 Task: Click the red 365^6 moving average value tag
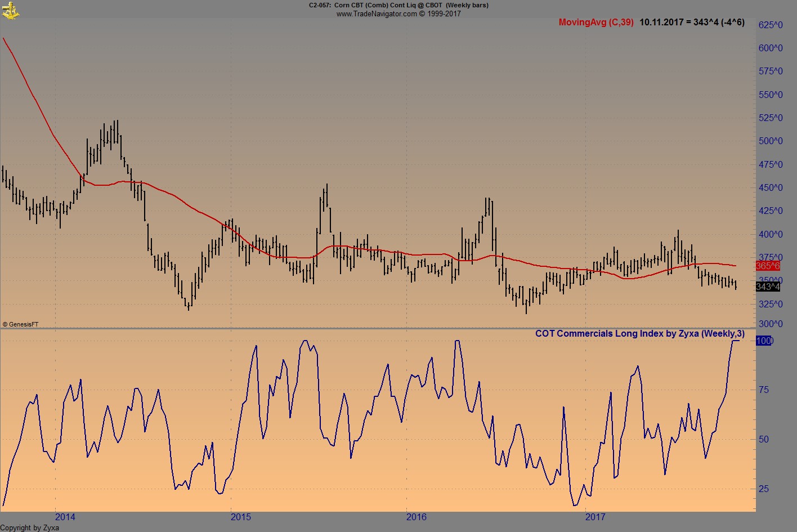(x=768, y=266)
